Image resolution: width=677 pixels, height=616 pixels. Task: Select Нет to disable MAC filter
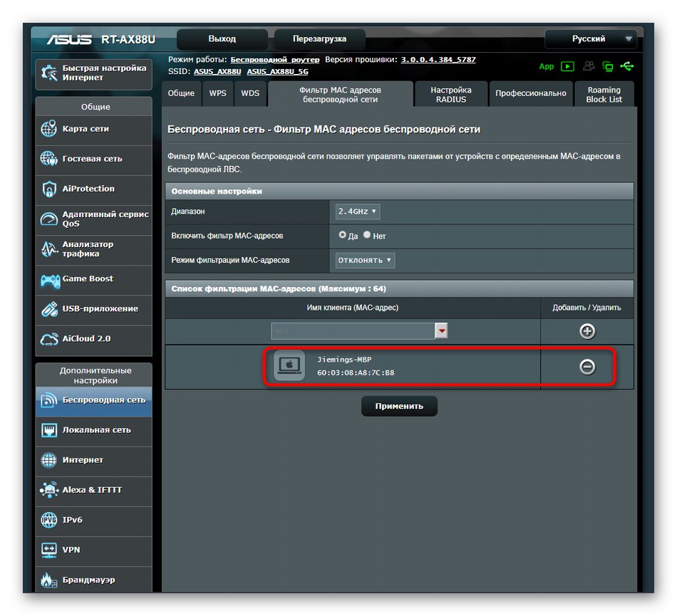coord(367,235)
